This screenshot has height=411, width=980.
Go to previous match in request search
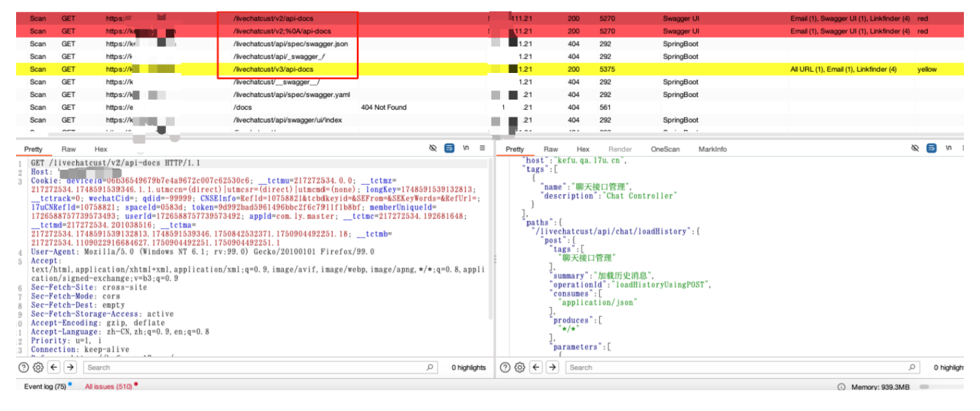click(54, 367)
